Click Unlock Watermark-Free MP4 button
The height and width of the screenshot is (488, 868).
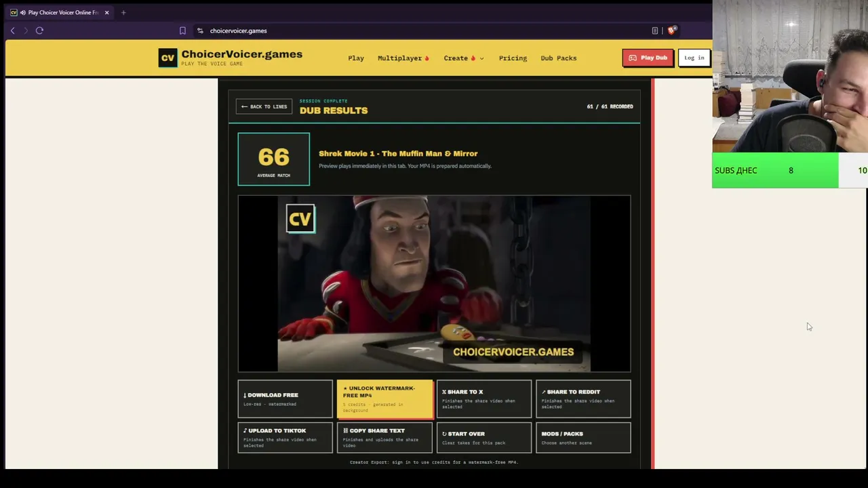pos(384,399)
